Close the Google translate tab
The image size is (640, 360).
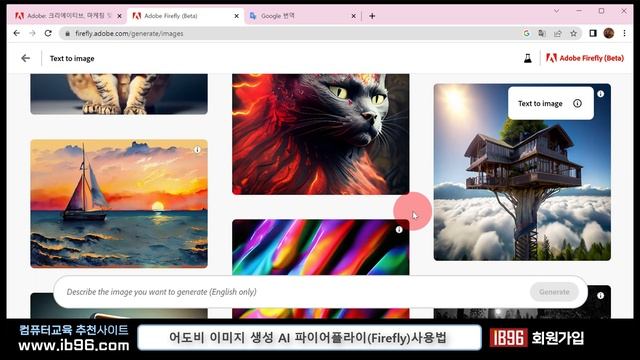click(353, 16)
